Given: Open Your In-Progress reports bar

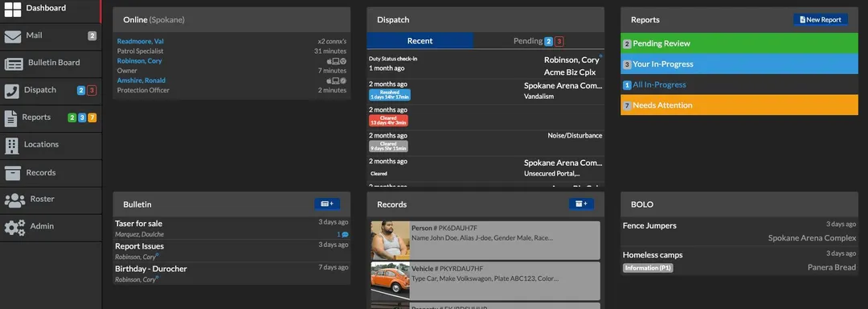Looking at the screenshot, I should click(x=739, y=64).
